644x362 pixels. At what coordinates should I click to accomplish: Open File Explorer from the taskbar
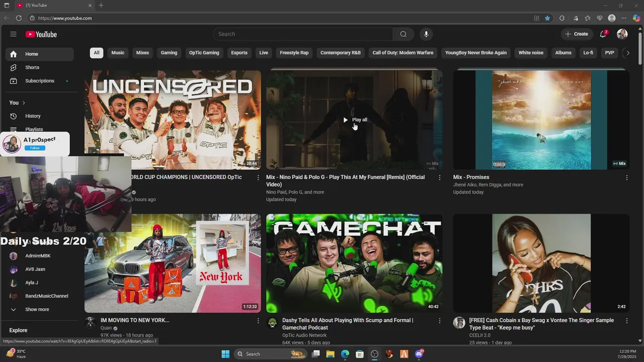pos(330,354)
